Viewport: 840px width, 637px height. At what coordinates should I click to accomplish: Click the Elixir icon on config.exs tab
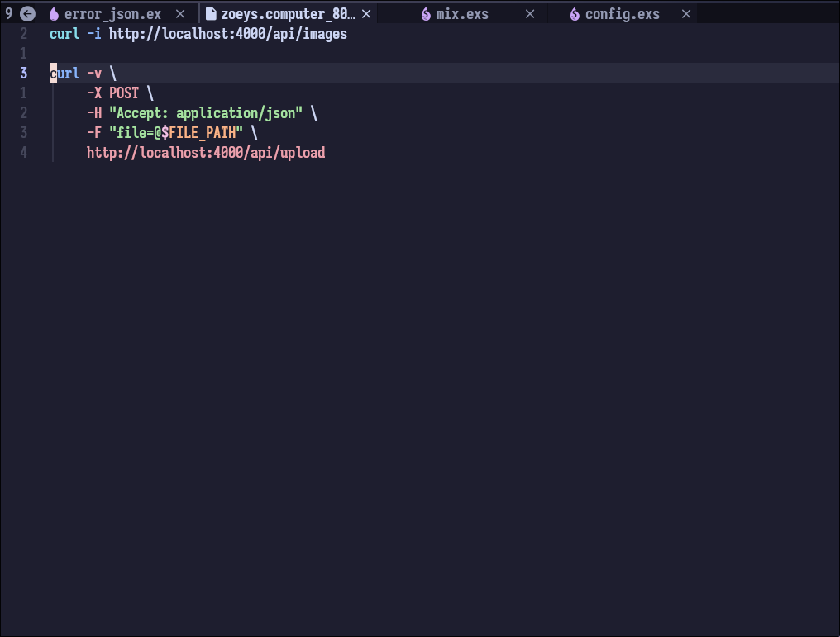575,14
